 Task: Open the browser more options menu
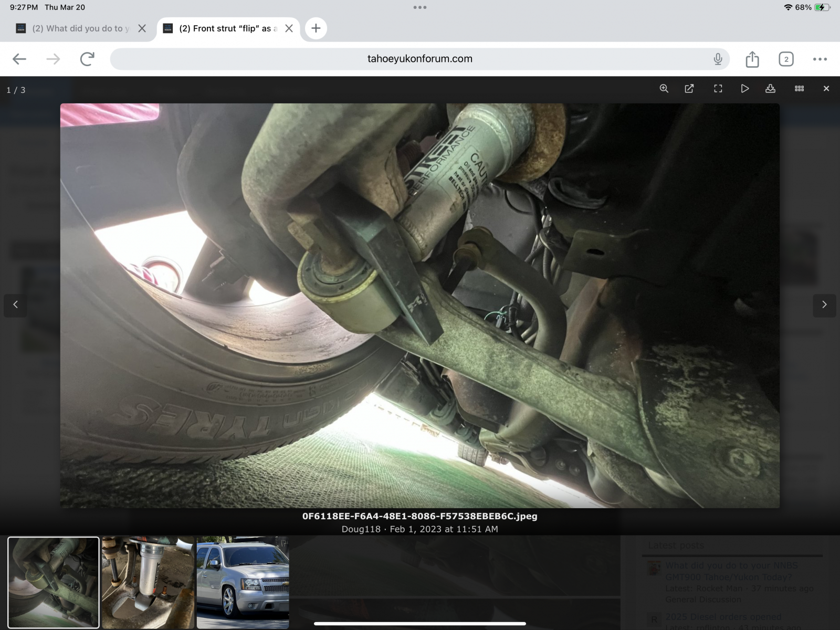coord(820,59)
